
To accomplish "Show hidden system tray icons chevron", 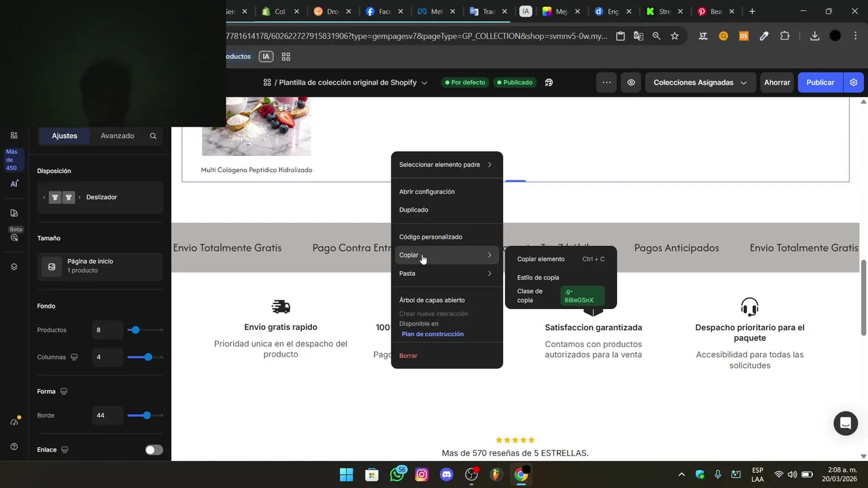I will pyautogui.click(x=681, y=474).
